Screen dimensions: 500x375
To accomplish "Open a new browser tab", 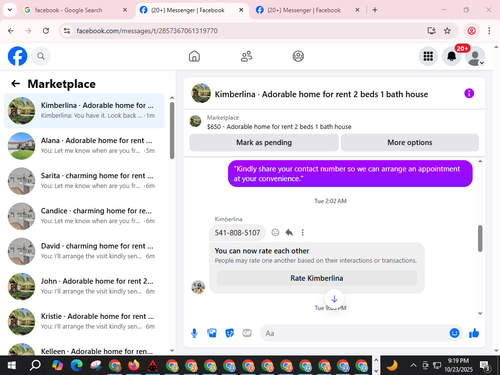I will 375,10.
